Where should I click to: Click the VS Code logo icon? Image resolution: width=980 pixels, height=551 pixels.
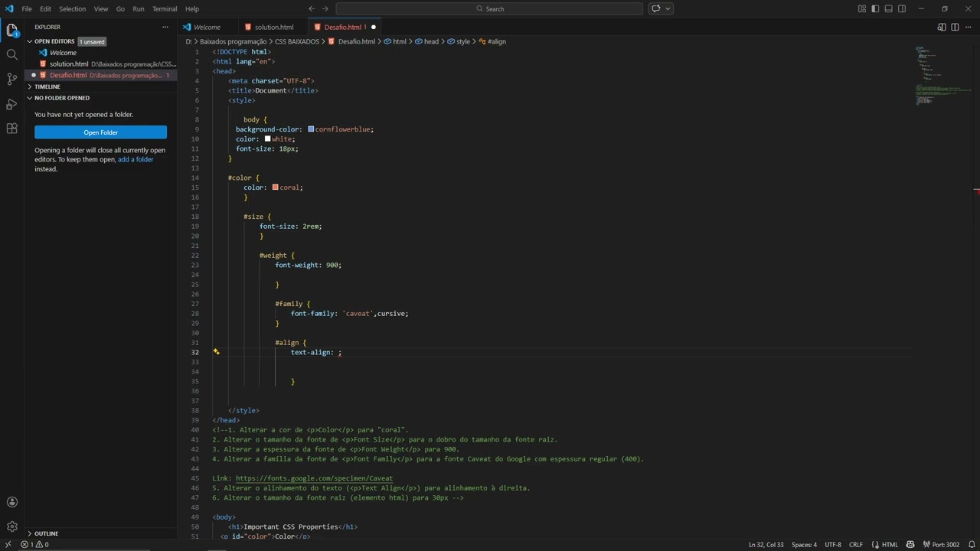(9, 8)
